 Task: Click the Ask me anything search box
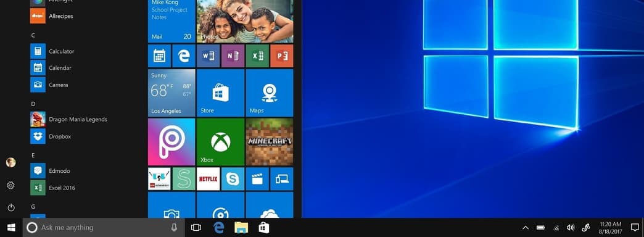point(104,228)
